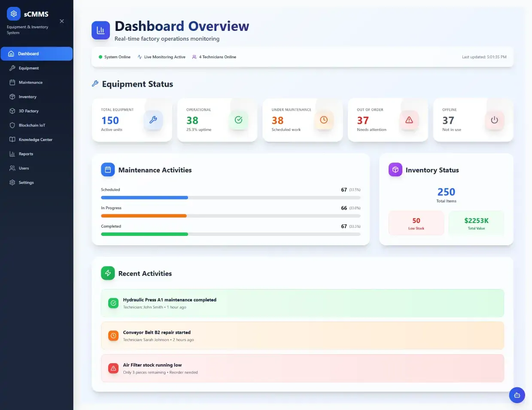Select the Low Stock tile showing 50
Viewport: 532px width, 410px height.
416,223
